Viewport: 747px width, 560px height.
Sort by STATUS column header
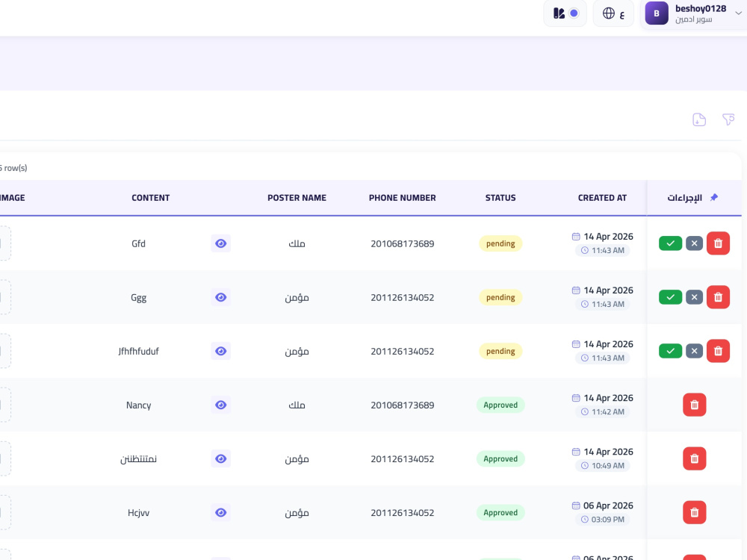point(500,198)
